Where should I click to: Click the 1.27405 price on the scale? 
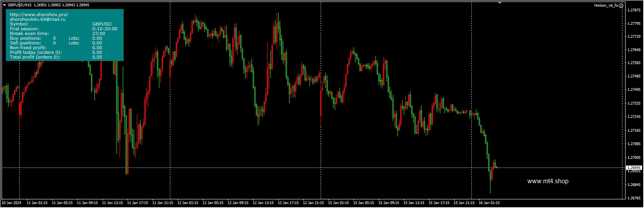634,90
